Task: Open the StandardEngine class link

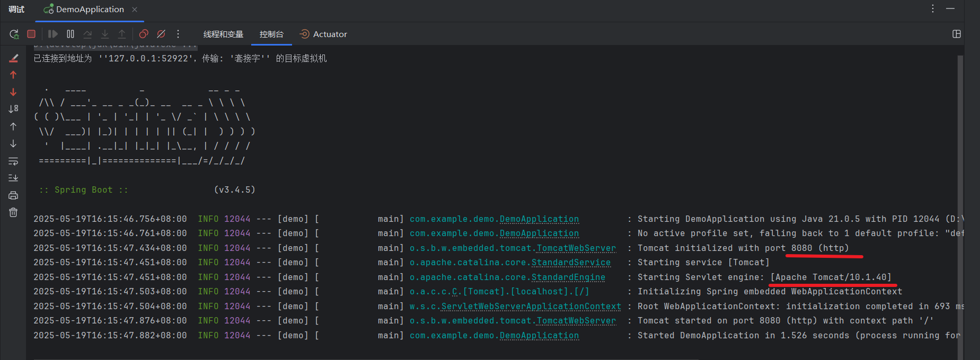Action: click(x=568, y=277)
